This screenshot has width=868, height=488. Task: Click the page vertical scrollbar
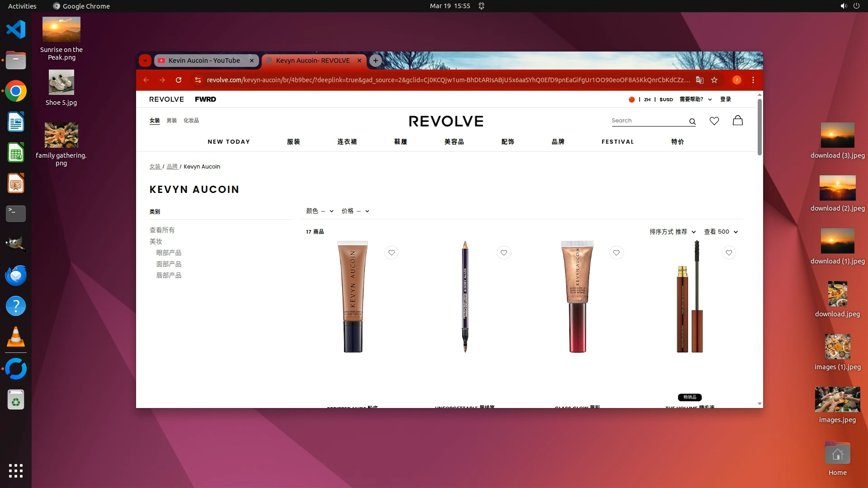pos(759,127)
